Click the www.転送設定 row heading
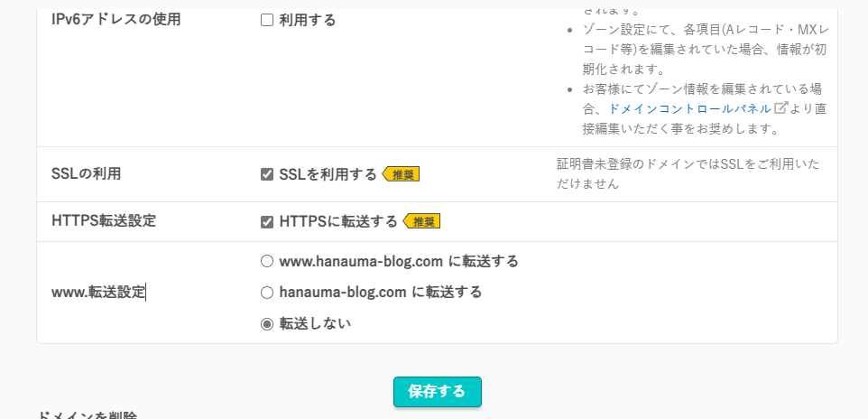Viewport: 868px width, 419px height. pyautogui.click(x=98, y=292)
